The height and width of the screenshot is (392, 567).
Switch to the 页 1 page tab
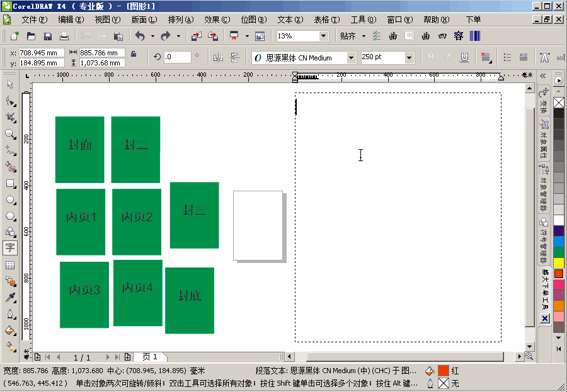coord(150,357)
